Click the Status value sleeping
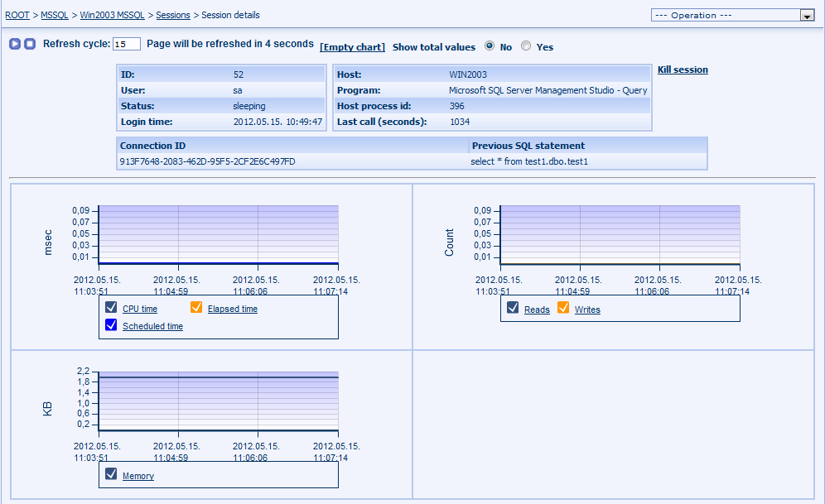The height and width of the screenshot is (504, 825). [x=249, y=106]
